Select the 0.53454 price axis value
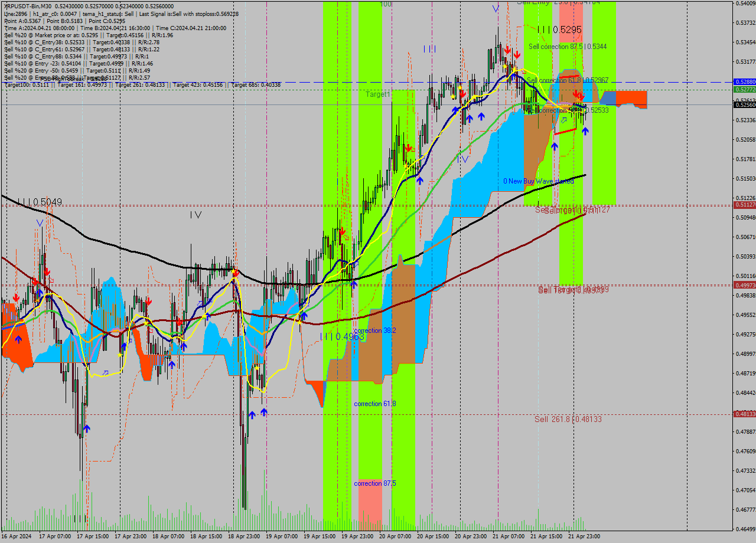This screenshot has height=543, width=756. point(745,42)
